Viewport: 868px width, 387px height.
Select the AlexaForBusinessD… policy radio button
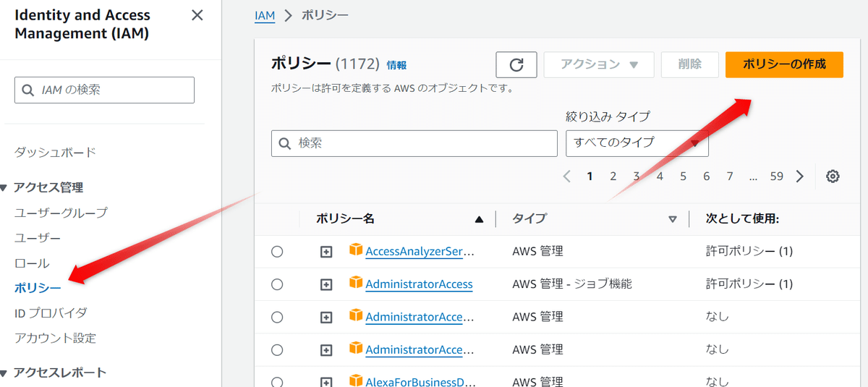click(277, 382)
